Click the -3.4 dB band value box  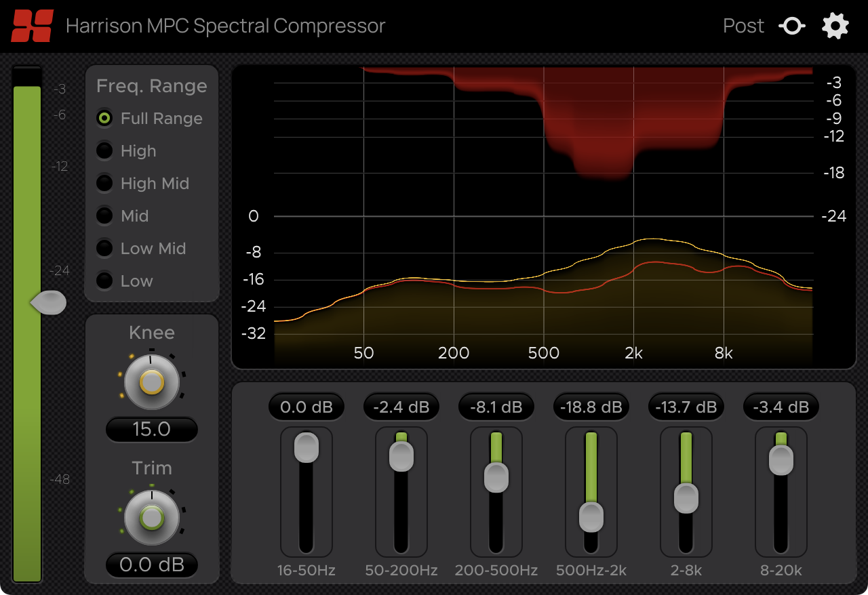[x=781, y=407]
